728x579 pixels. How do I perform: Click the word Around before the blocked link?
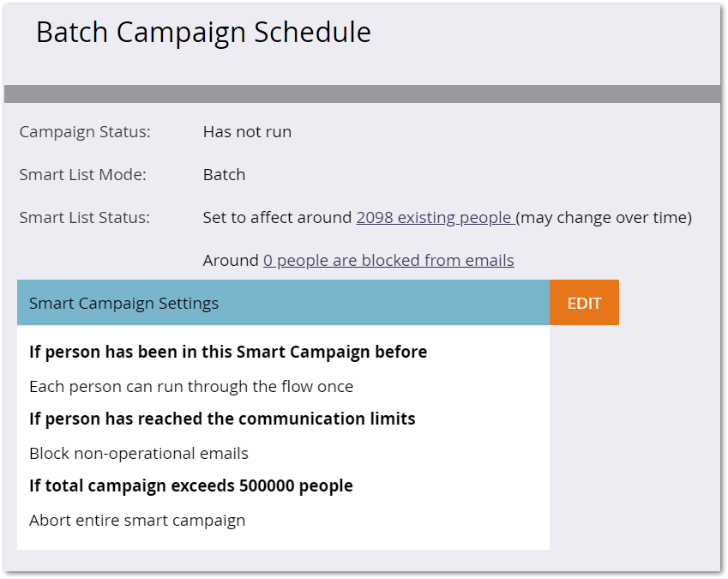click(x=231, y=260)
